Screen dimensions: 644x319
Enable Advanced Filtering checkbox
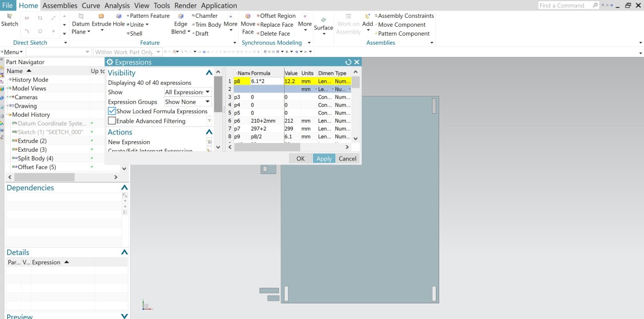(x=112, y=121)
